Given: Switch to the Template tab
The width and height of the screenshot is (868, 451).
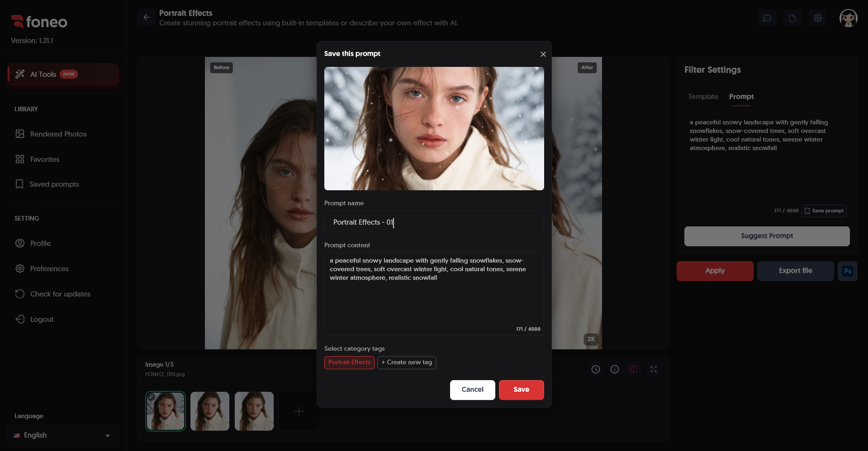Looking at the screenshot, I should point(703,97).
